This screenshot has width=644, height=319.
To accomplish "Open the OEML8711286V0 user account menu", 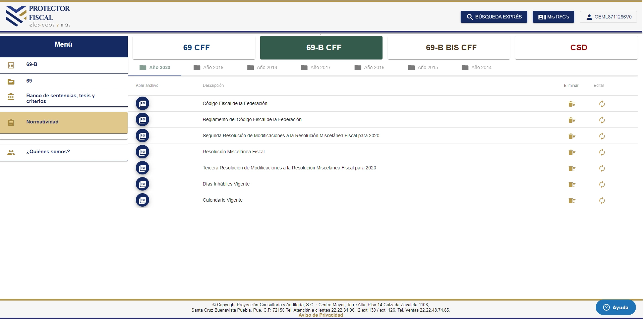I will 608,17.
